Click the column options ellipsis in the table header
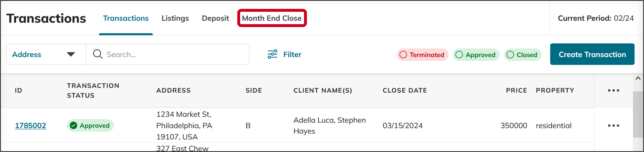 point(614,90)
